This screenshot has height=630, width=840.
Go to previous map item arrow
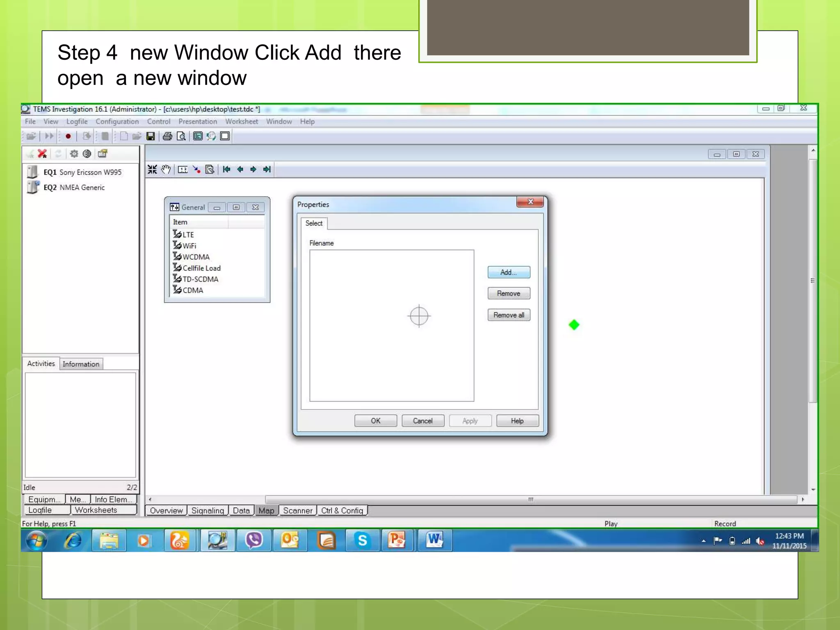click(240, 169)
